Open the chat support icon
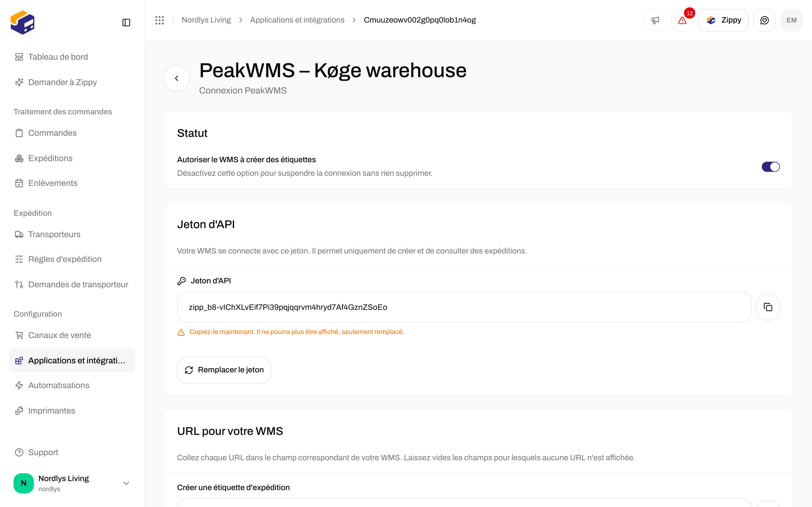This screenshot has width=812, height=507. click(764, 21)
